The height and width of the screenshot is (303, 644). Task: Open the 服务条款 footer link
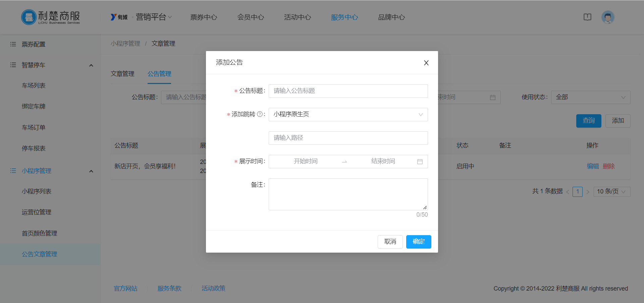pos(169,289)
